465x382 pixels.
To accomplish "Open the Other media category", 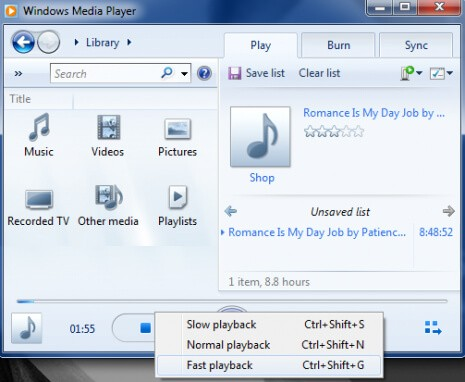I will (x=108, y=205).
